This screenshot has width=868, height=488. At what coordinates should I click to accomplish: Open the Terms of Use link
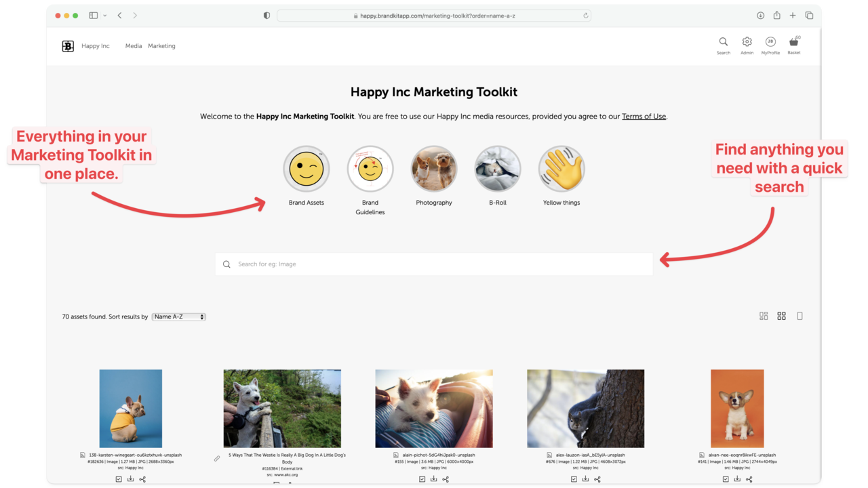click(x=644, y=117)
